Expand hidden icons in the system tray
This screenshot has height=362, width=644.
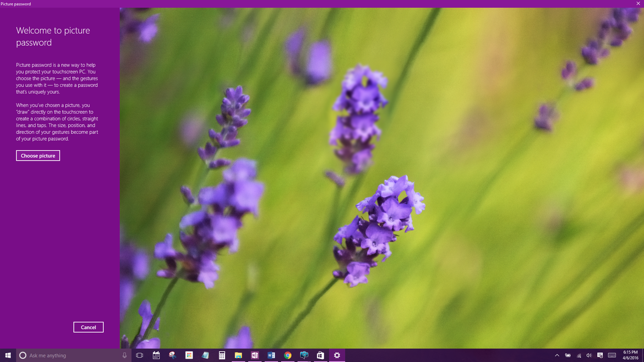coord(557,355)
